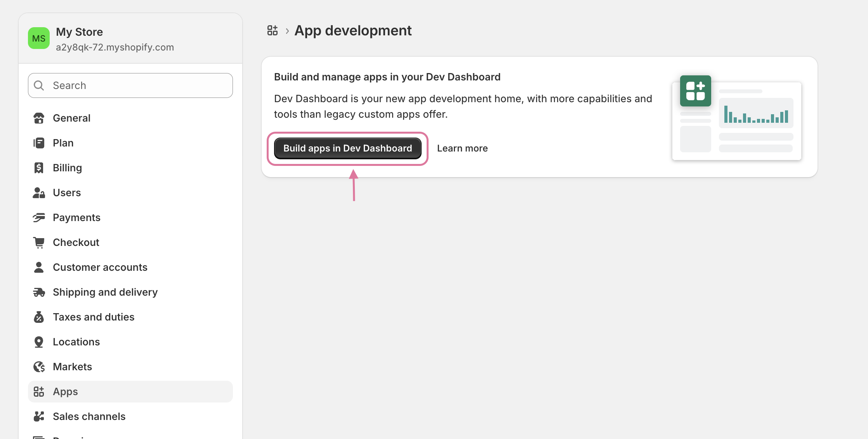The width and height of the screenshot is (868, 439).
Task: Click the Markets globe icon
Action: [x=39, y=367]
